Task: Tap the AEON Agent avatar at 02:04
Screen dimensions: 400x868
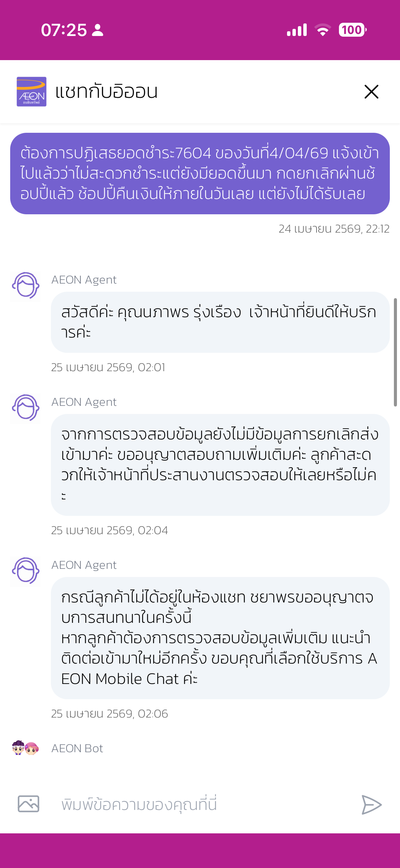Action: 25,408
